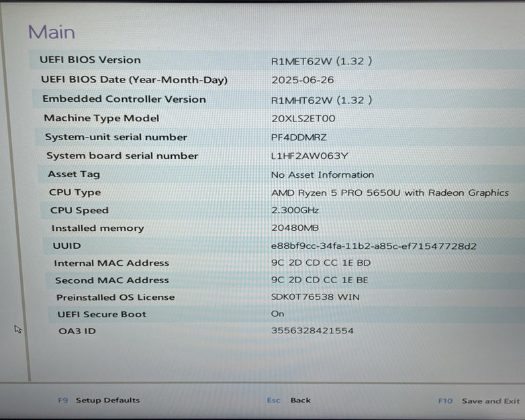Image resolution: width=525 pixels, height=420 pixels.
Task: Select UEFI BIOS Date label
Action: 134,80
